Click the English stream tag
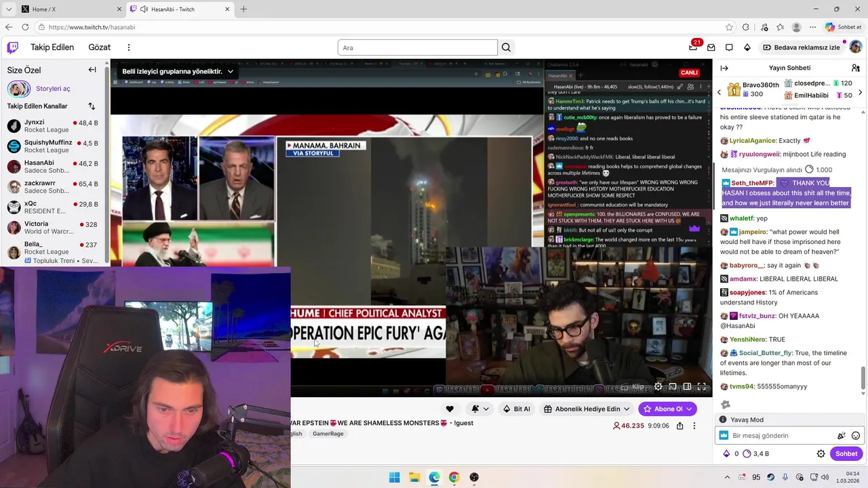This screenshot has height=488, width=868. point(296,434)
